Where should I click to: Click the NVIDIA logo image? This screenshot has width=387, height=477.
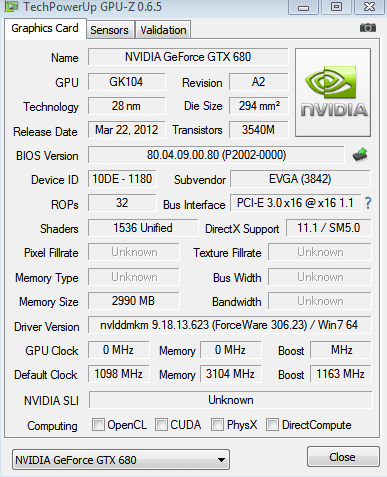[x=333, y=92]
